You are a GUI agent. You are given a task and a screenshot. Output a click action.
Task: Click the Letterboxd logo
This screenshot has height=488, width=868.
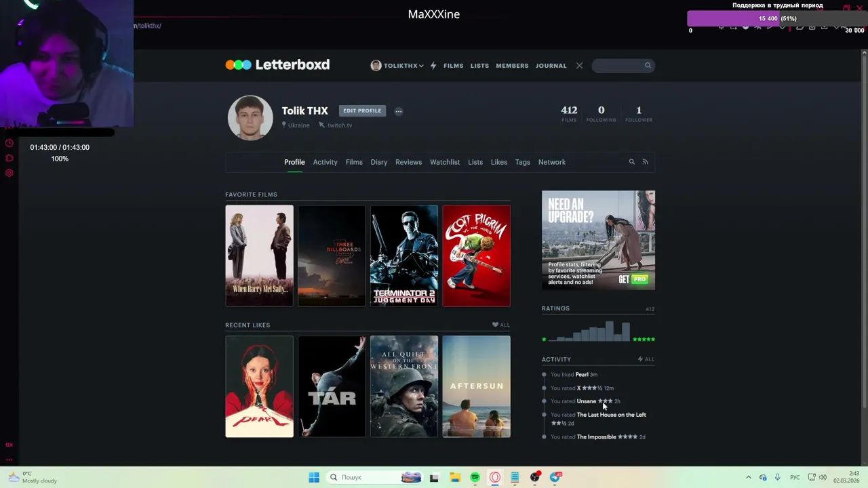click(x=277, y=65)
